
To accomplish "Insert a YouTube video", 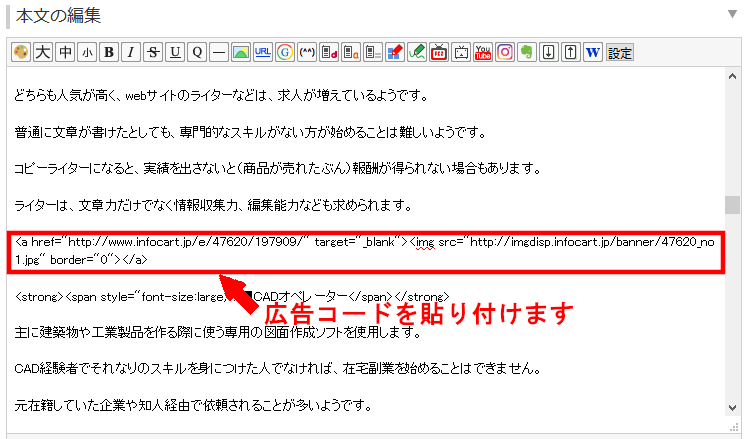I will [x=482, y=52].
